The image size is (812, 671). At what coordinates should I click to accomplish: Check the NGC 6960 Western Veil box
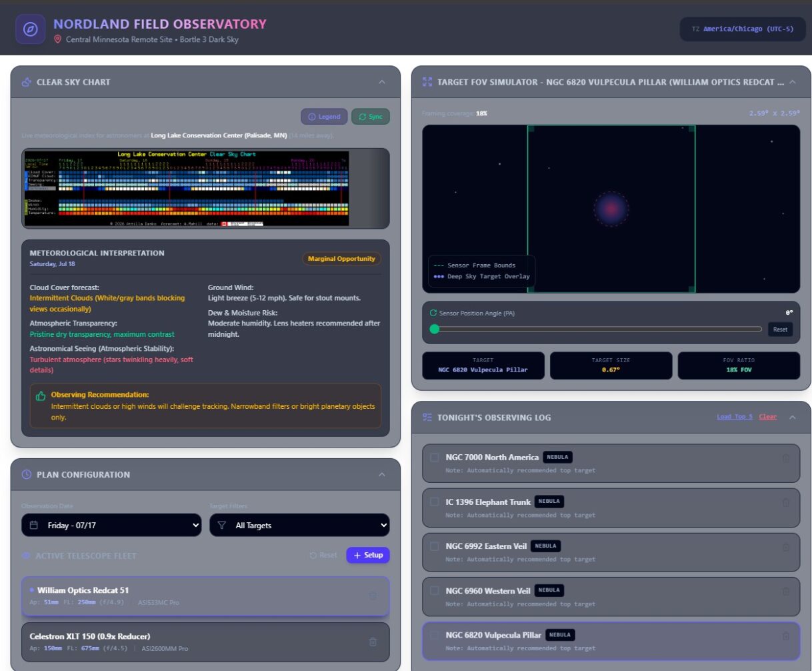435,590
